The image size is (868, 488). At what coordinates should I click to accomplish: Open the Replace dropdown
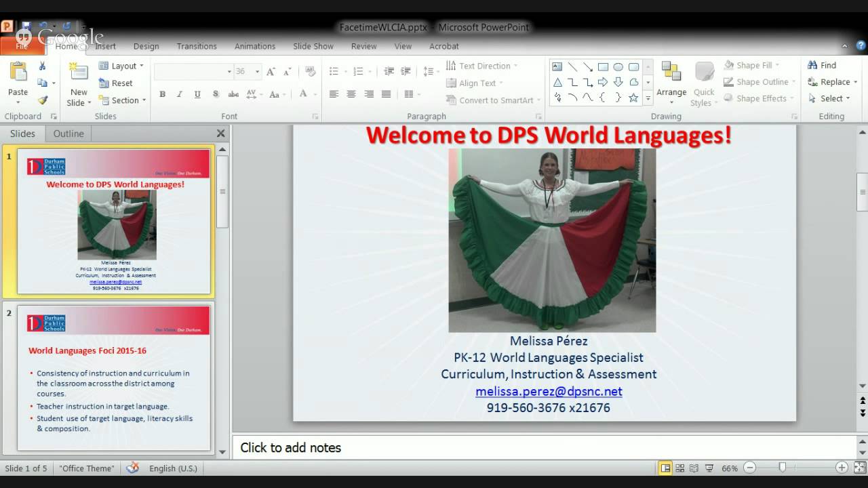coord(856,82)
